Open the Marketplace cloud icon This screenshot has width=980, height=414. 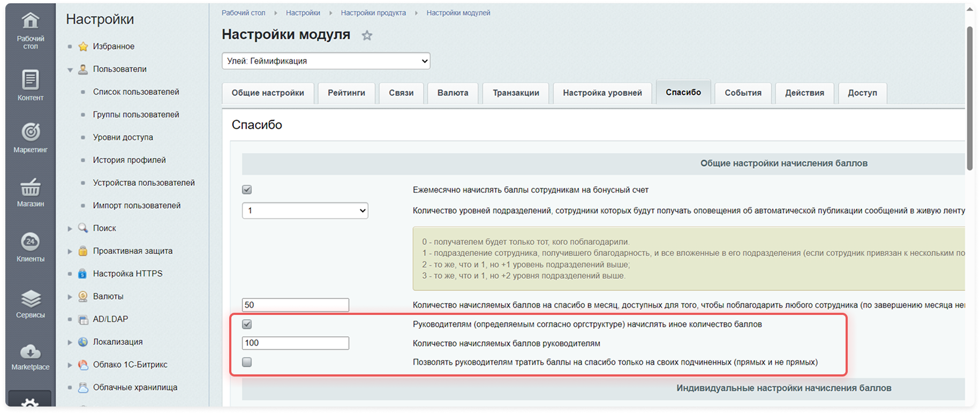[31, 351]
